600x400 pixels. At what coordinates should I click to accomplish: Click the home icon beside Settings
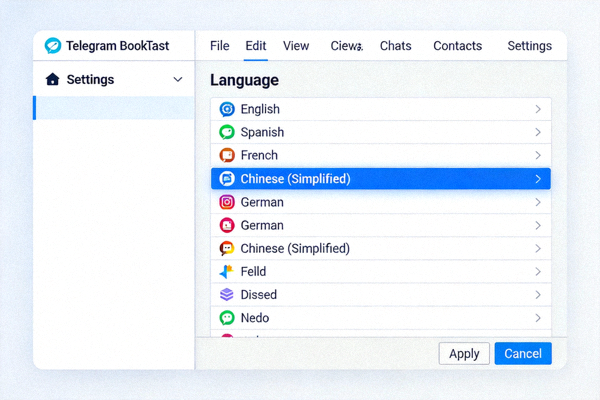pos(52,79)
